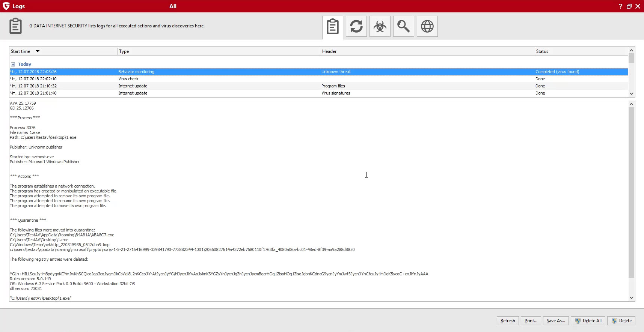This screenshot has height=332, width=644.
Task: Click the Print... button
Action: (x=531, y=321)
